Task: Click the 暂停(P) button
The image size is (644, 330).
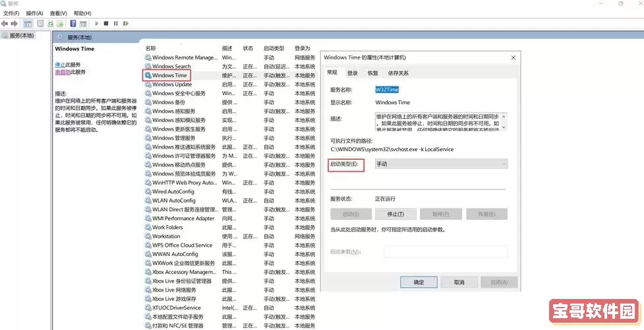Action: (441, 214)
